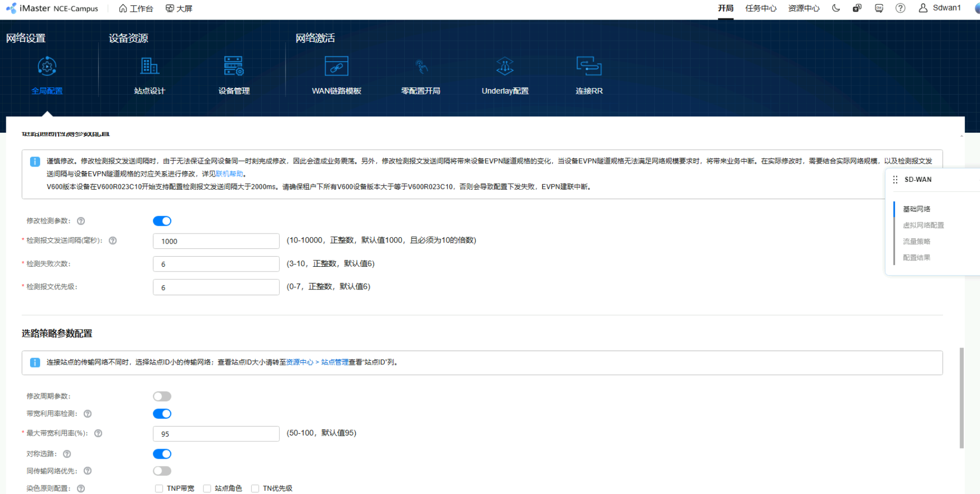
Task: Open the help question mark in top bar
Action: click(900, 8)
